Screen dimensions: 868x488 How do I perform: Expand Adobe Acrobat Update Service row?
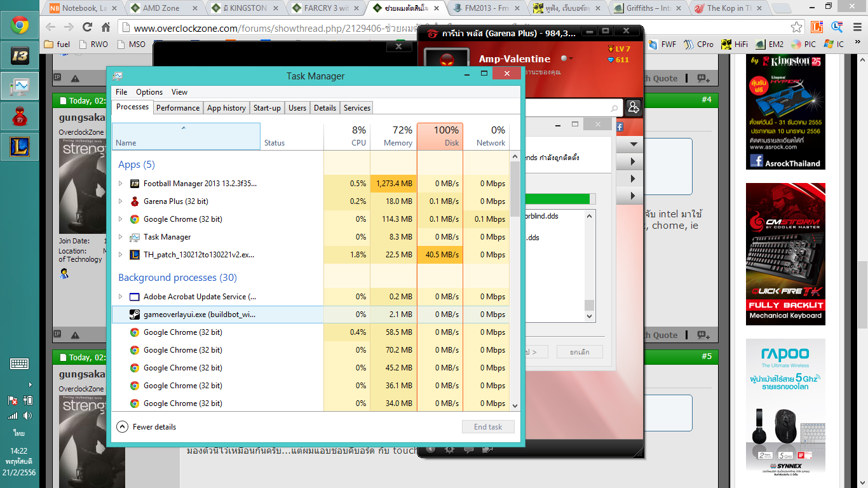121,297
